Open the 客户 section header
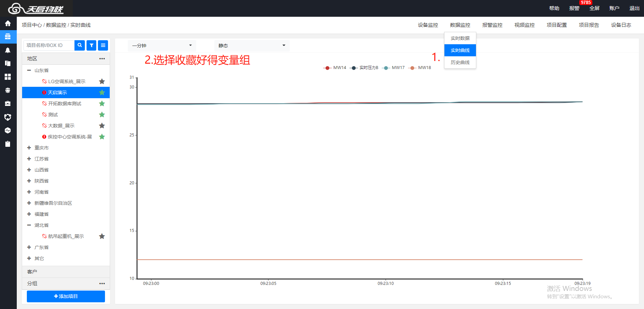644x309 pixels. tap(66, 272)
